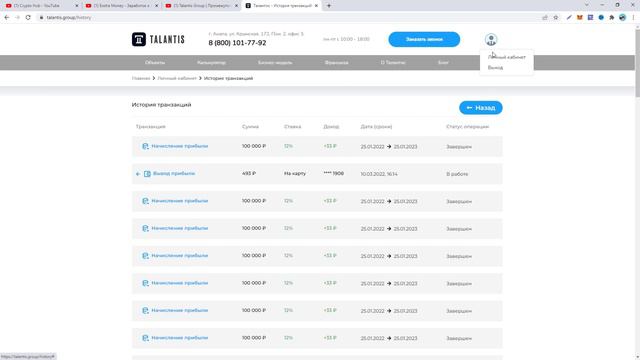Choose Выход from the user dropdown

tap(495, 67)
